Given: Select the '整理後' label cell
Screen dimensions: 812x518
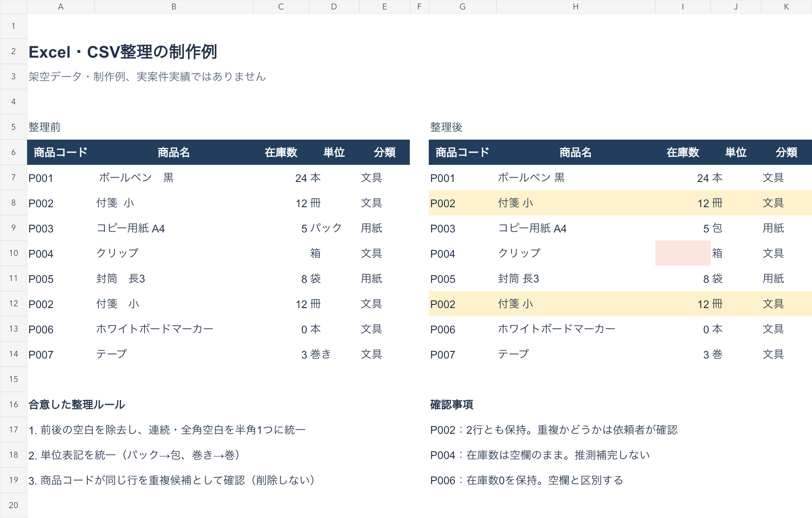Looking at the screenshot, I should [446, 127].
